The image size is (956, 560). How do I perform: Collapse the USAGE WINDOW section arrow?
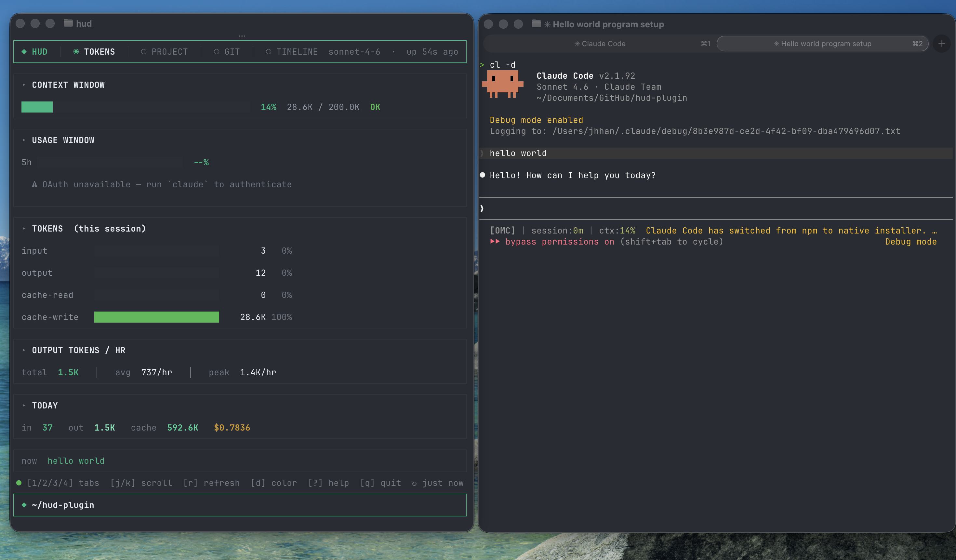click(x=24, y=140)
